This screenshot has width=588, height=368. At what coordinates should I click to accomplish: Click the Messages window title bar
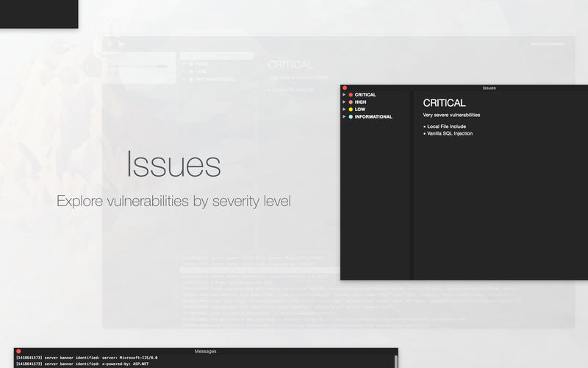[x=206, y=351]
